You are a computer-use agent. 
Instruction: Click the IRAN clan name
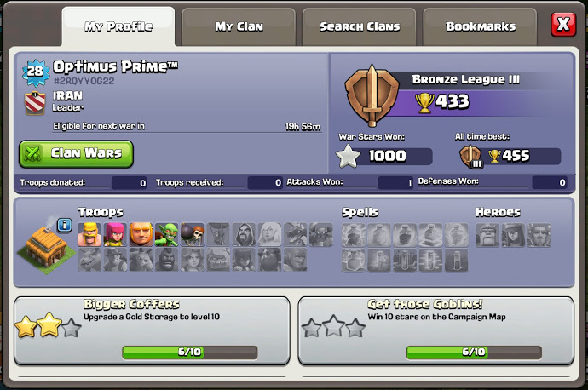coord(67,96)
